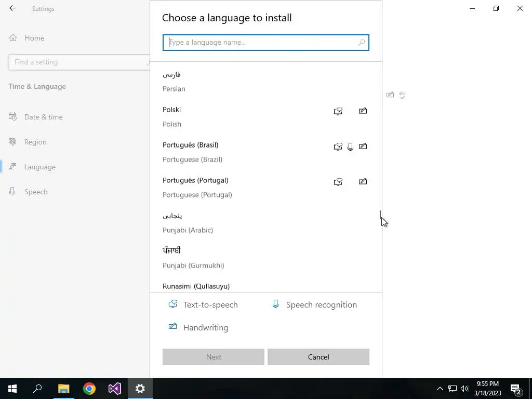Image resolution: width=532 pixels, height=399 pixels.
Task: Click handwriting icon for Português (Portugal)
Action: (x=363, y=181)
